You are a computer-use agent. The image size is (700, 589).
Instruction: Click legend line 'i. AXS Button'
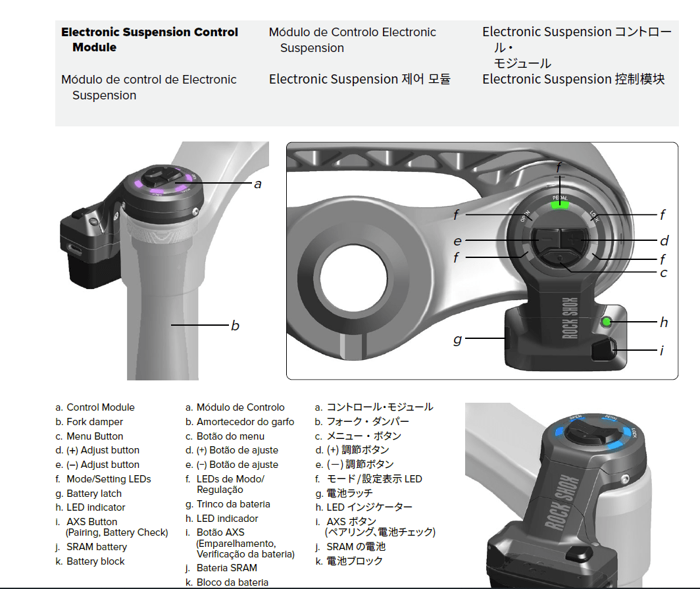click(x=86, y=522)
